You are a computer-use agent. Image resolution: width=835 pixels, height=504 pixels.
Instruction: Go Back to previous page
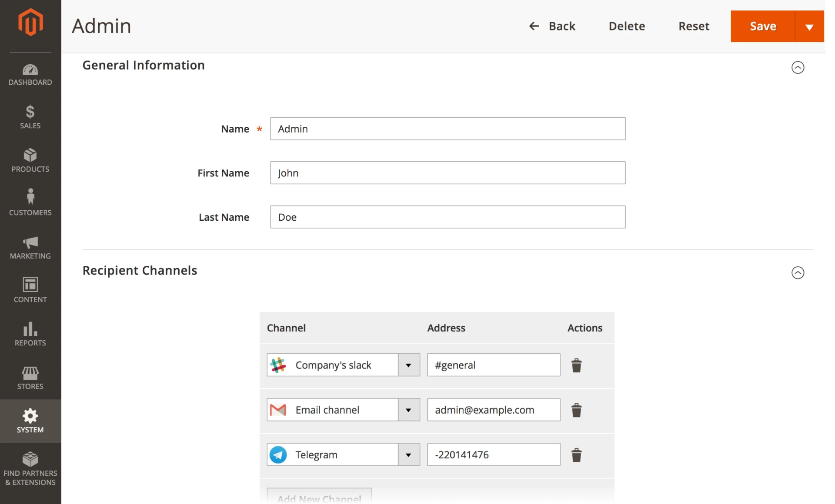[552, 27]
